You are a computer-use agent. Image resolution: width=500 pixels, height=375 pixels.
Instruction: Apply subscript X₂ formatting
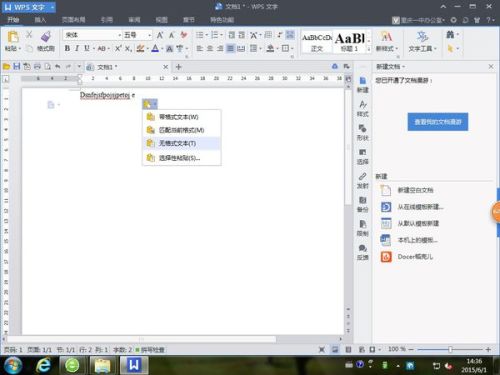(128, 49)
